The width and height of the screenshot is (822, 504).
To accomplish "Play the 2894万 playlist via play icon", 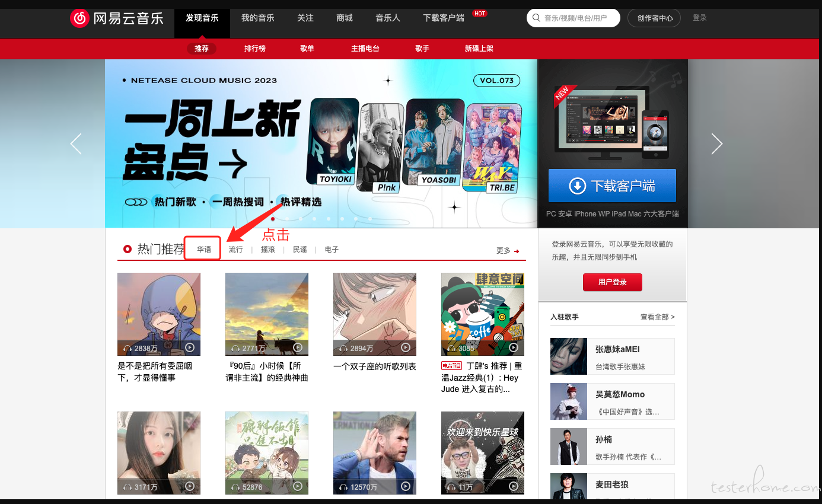I will tap(406, 347).
